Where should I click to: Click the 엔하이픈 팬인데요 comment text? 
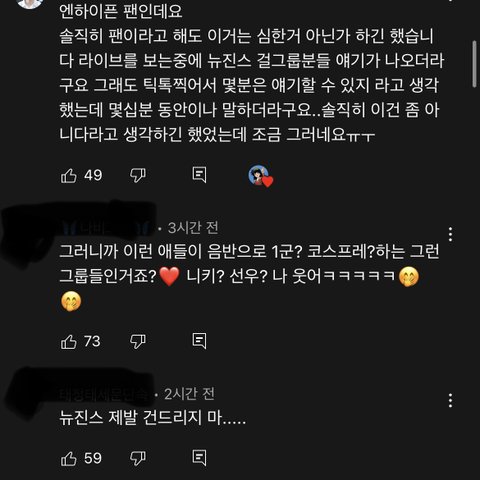(121, 11)
